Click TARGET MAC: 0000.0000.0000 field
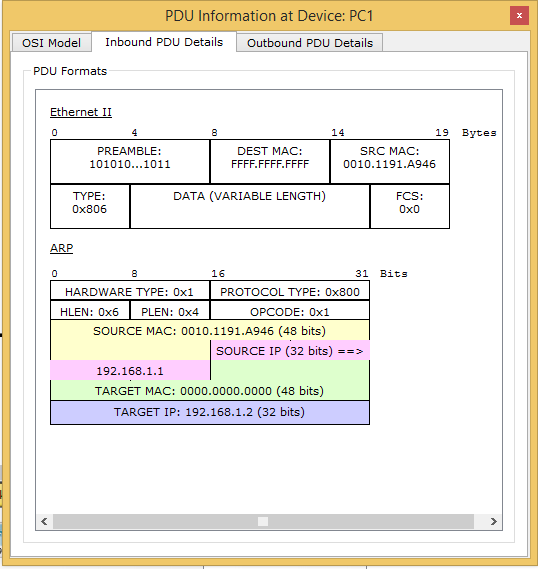Image resolution: width=538 pixels, height=569 pixels. 210,390
